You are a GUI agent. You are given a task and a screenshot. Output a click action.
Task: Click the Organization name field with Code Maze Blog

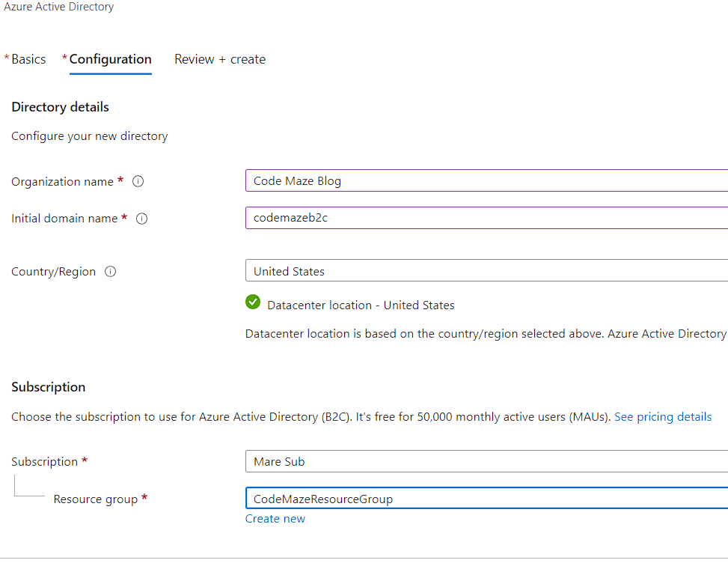coord(486,181)
